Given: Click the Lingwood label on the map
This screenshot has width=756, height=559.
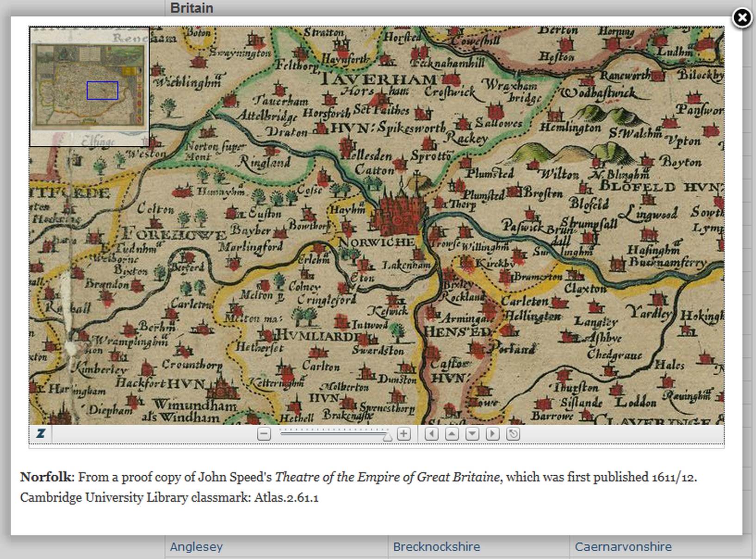Looking at the screenshot, I should (x=647, y=213).
